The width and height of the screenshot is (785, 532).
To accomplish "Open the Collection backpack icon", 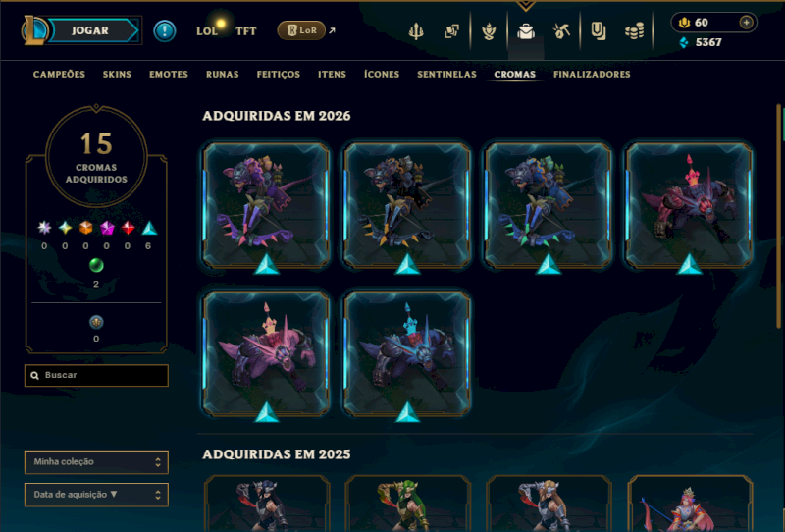I will [526, 31].
